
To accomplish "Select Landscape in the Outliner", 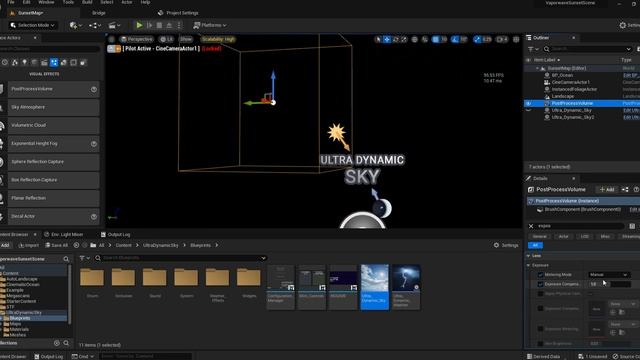I will (x=562, y=96).
